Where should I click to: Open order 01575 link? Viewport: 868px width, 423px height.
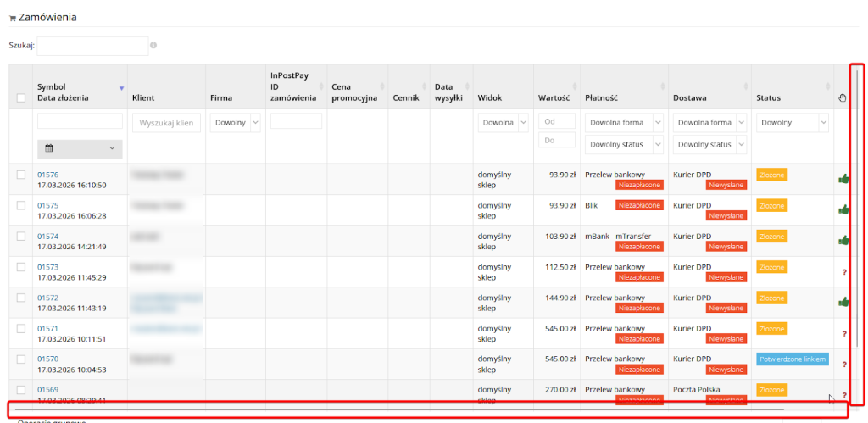(47, 205)
